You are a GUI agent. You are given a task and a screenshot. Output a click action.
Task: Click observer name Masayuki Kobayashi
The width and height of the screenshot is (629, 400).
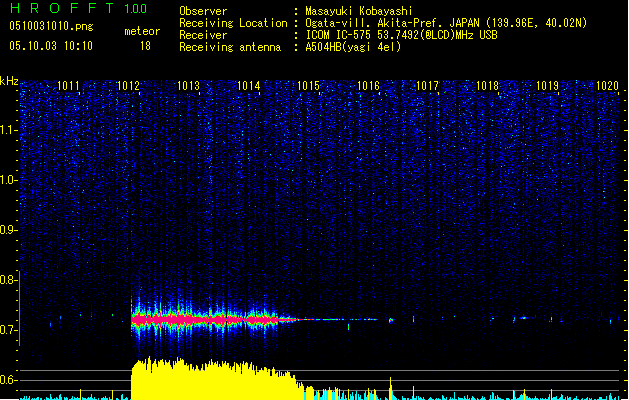pyautogui.click(x=359, y=11)
